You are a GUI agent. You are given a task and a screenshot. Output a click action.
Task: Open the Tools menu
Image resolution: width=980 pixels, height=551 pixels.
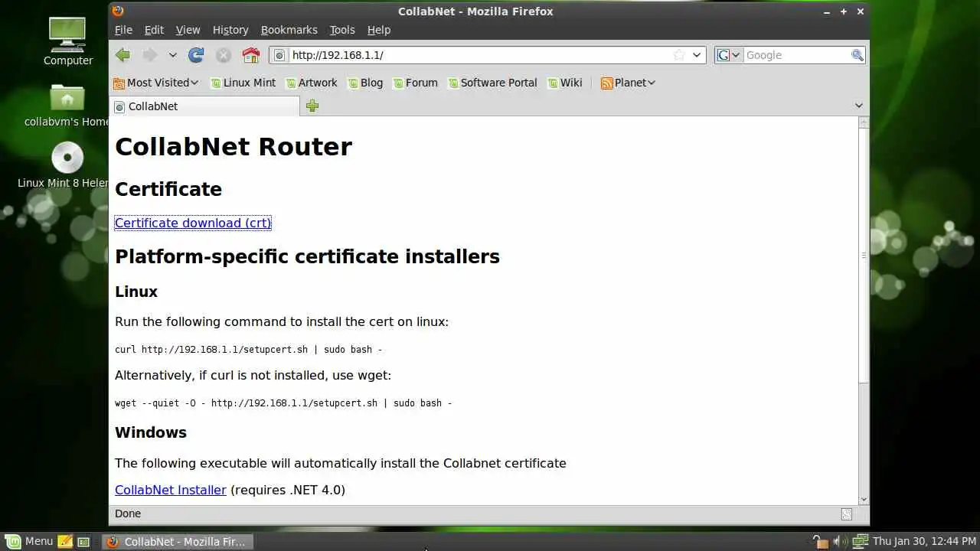[342, 30]
